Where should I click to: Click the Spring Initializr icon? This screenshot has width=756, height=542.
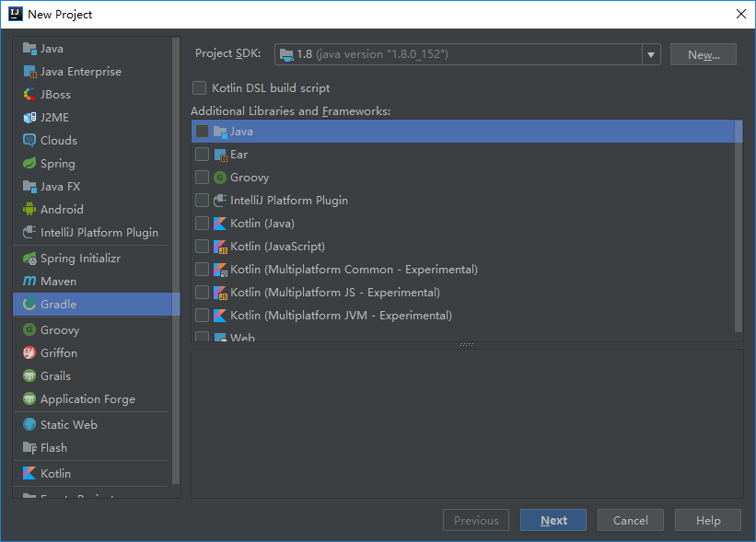click(x=29, y=259)
